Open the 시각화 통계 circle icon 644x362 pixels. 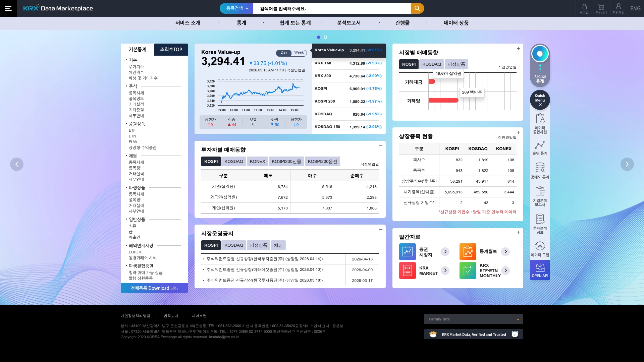(x=540, y=54)
